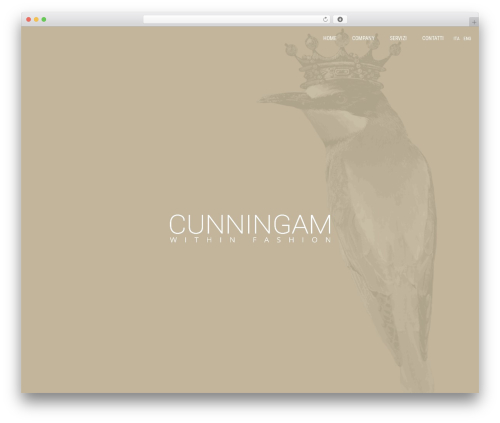The image size is (500, 423).
Task: Close the browser window with red button
Action: [x=29, y=19]
